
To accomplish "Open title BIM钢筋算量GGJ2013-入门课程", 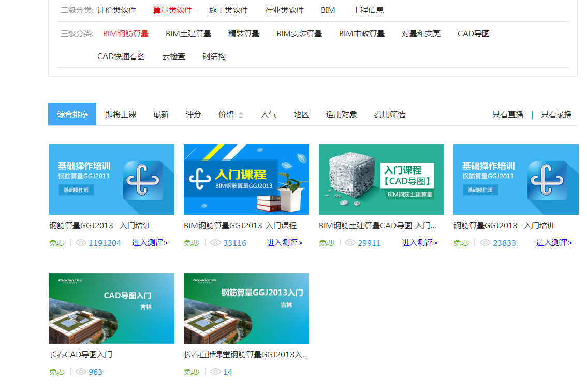I will 240,226.
